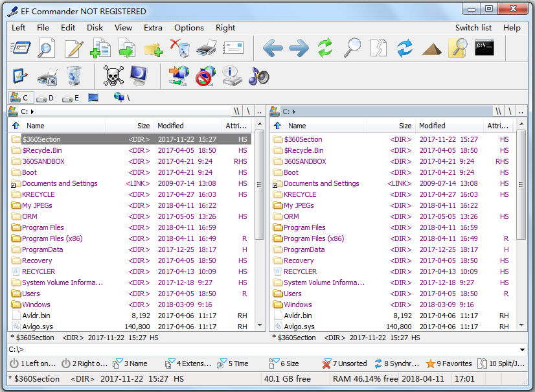Image resolution: width=535 pixels, height=392 pixels.
Task: Select drive C button
Action: (x=21, y=98)
